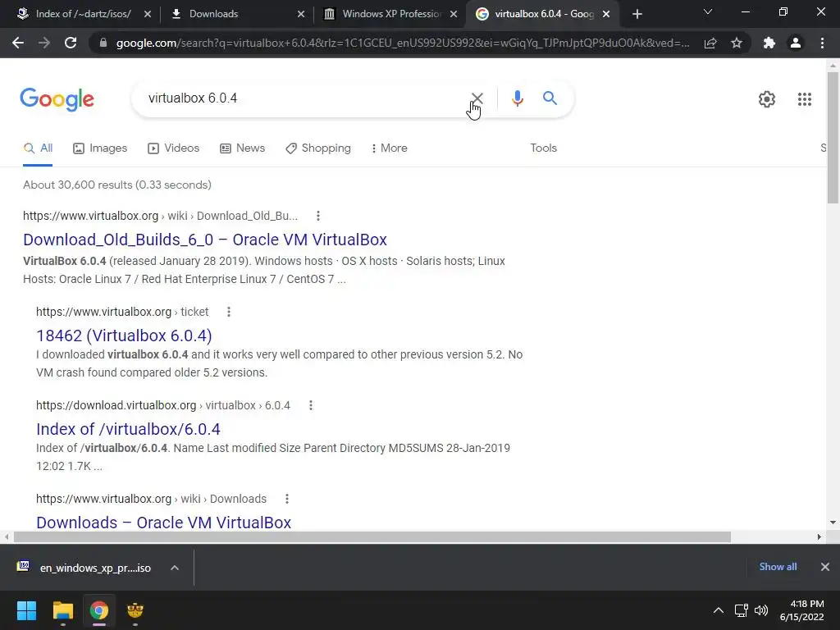
Task: Click the address bar URL
Action: [x=403, y=43]
